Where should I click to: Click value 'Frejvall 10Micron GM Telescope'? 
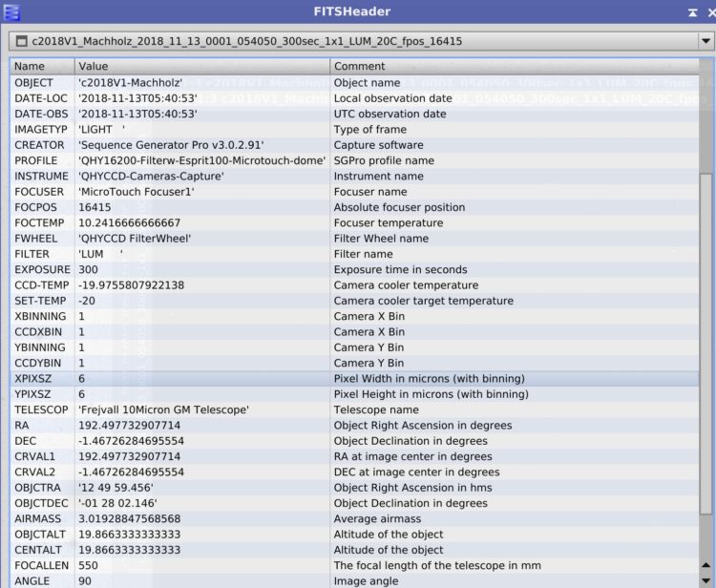[164, 409]
